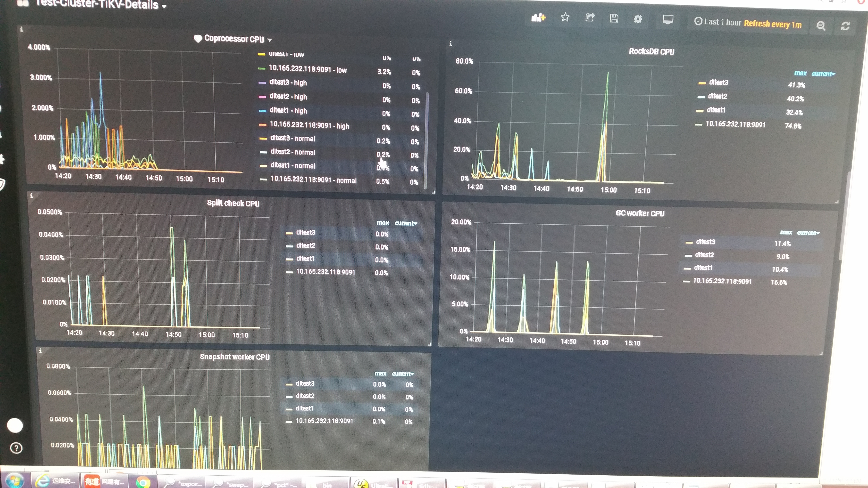Image resolution: width=868 pixels, height=488 pixels.
Task: Click the ditest3 - high legend color swatch
Action: (x=262, y=82)
